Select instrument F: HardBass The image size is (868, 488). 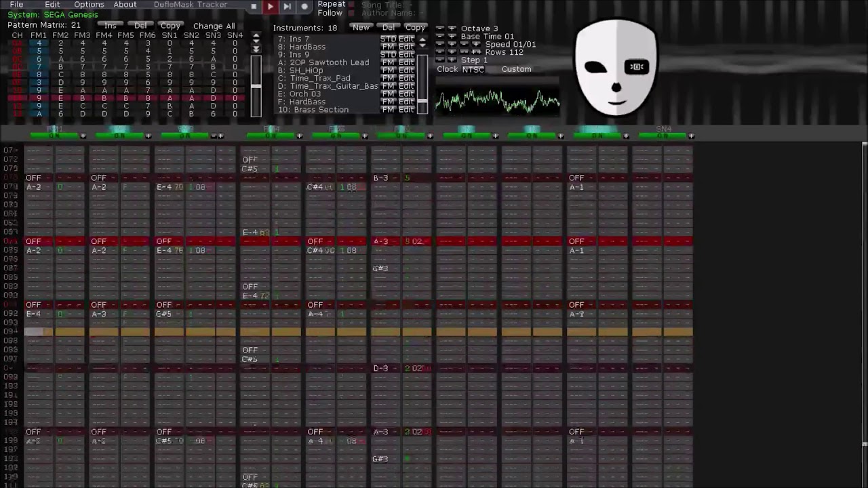tap(302, 102)
